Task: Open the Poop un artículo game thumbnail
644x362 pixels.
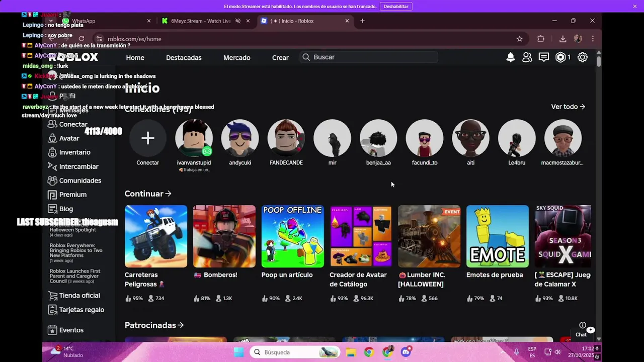Action: click(x=292, y=236)
